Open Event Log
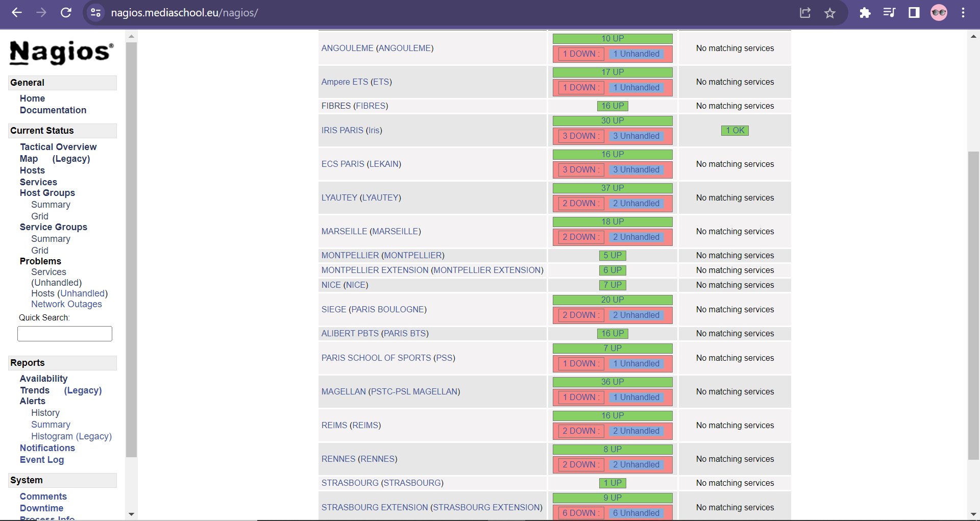The image size is (980, 521). (42, 460)
